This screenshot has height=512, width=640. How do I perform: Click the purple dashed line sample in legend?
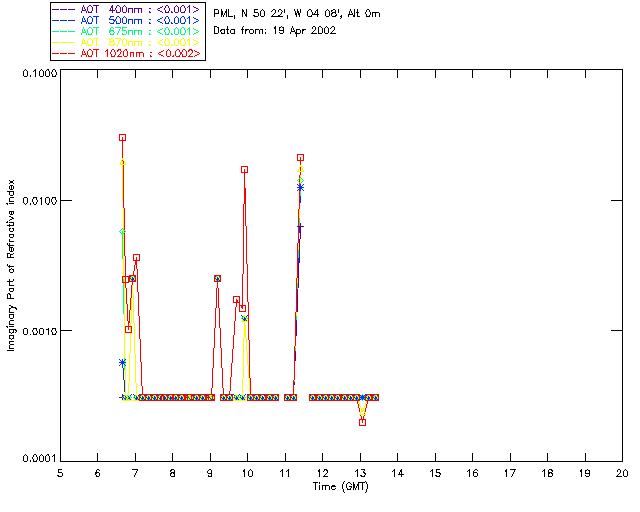[64, 9]
